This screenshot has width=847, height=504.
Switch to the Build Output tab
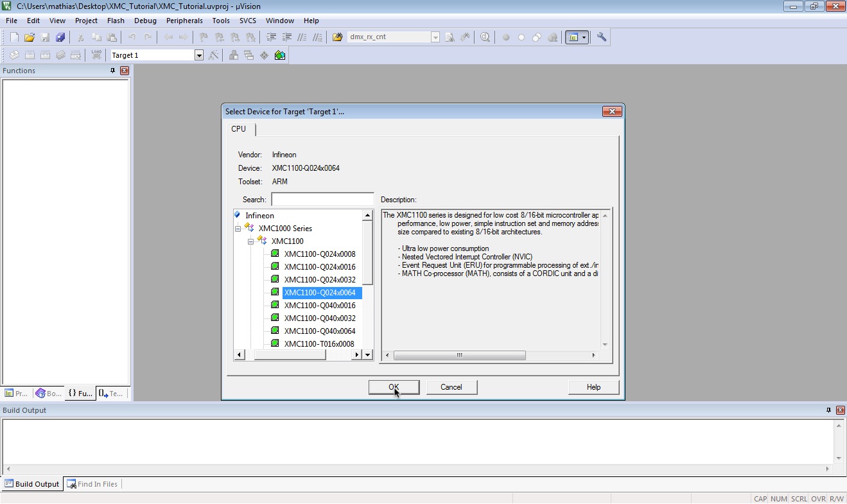31,484
